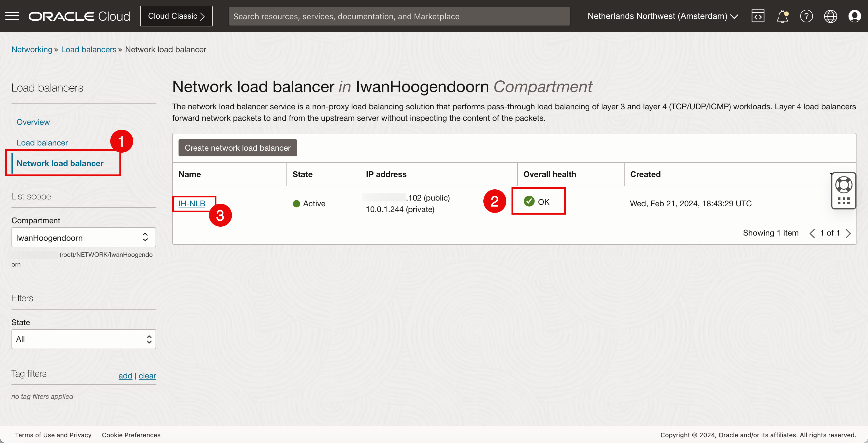Expand the Netherlands Northwest region selector
Image resolution: width=868 pixels, height=443 pixels.
tap(662, 16)
